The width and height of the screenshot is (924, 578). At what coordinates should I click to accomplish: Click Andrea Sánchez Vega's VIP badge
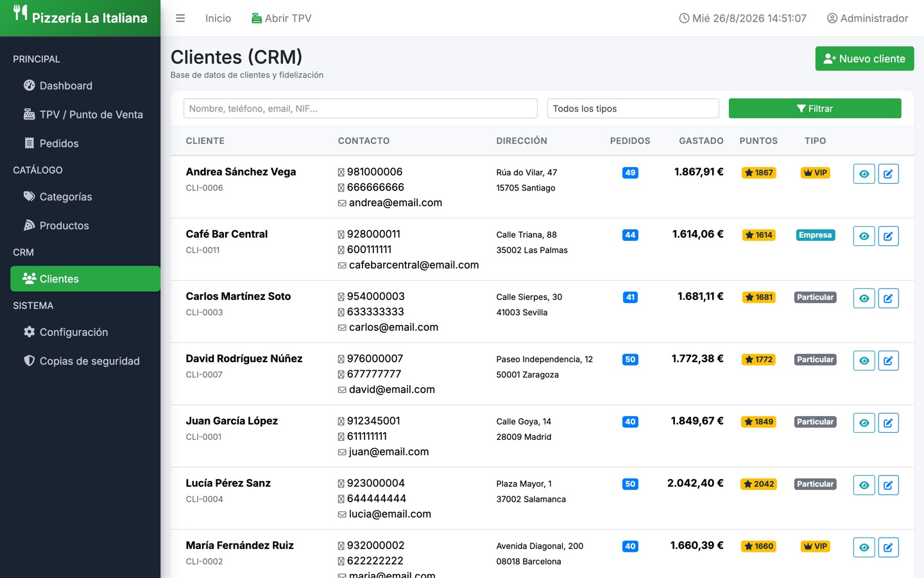point(816,173)
